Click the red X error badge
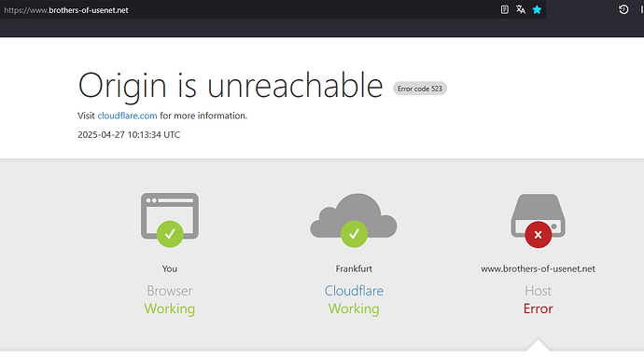 538,235
